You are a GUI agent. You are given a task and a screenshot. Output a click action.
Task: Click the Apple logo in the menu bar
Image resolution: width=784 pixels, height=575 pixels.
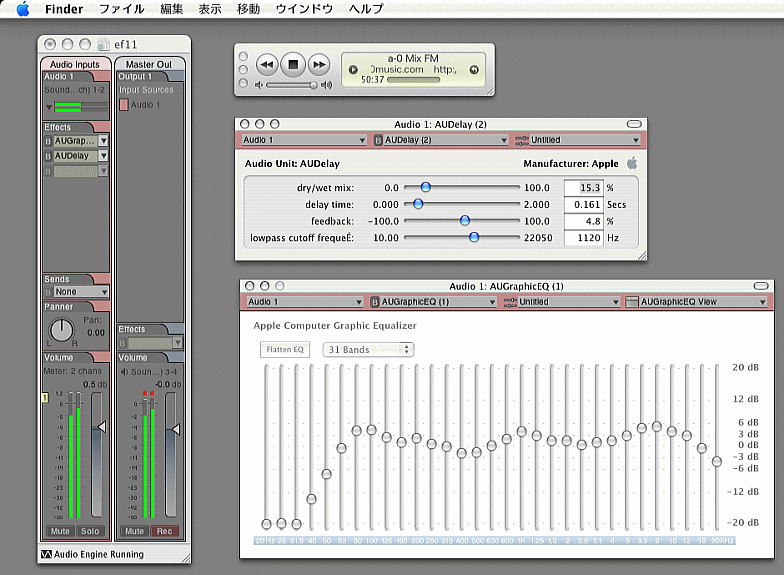22,9
